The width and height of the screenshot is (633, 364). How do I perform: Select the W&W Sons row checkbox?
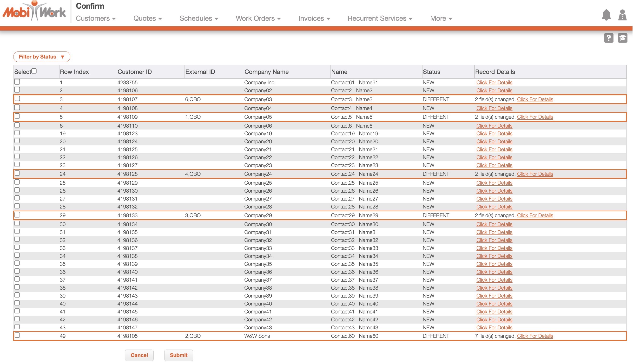click(17, 335)
